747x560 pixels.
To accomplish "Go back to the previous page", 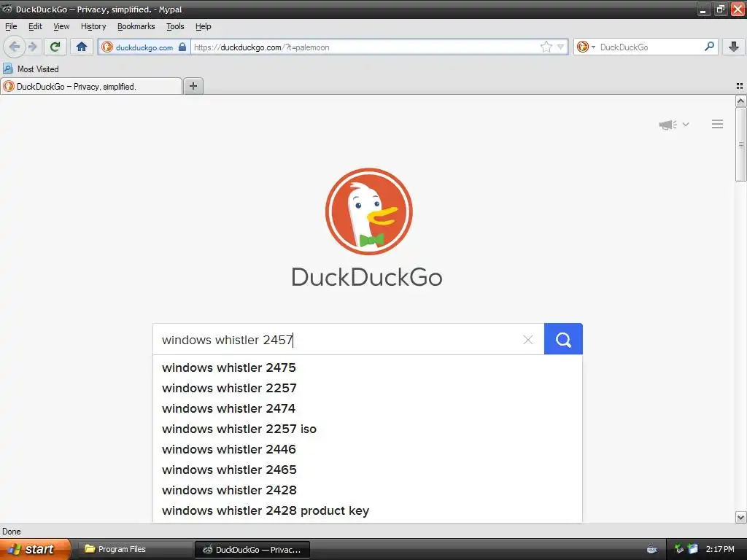I will tap(15, 47).
